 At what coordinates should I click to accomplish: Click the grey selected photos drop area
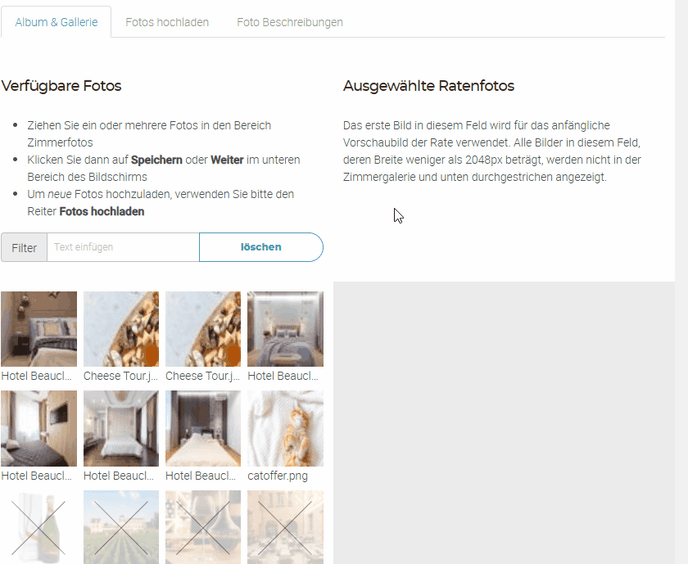click(504, 423)
